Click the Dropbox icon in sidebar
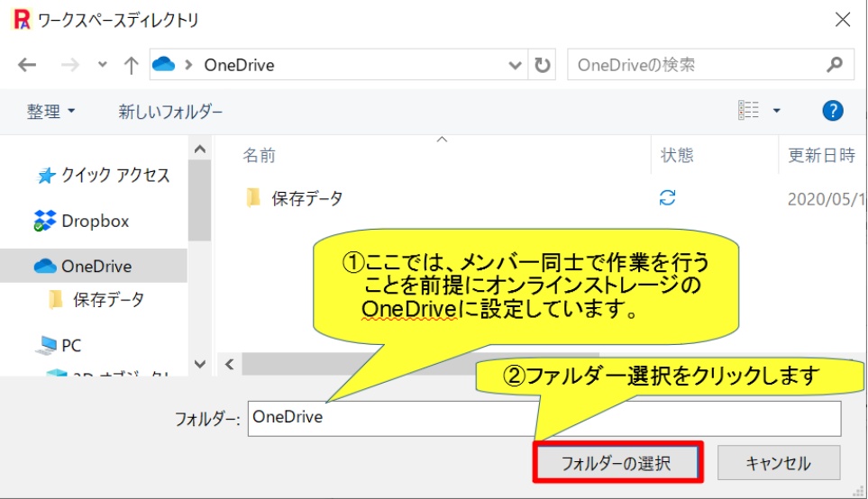Screen dimensions: 868x499 (44, 221)
